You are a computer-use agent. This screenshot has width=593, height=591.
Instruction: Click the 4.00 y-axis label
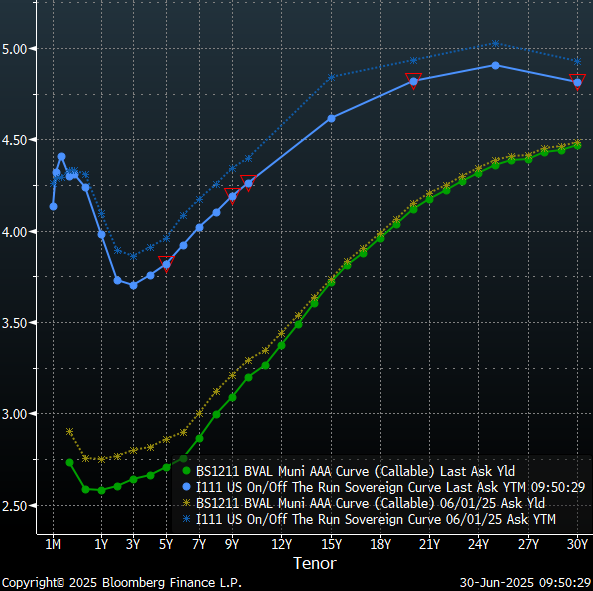(14, 232)
